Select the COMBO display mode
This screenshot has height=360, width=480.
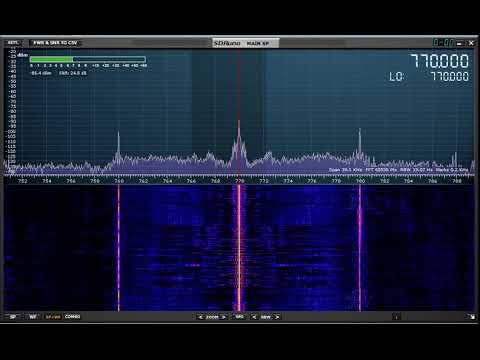(x=72, y=317)
